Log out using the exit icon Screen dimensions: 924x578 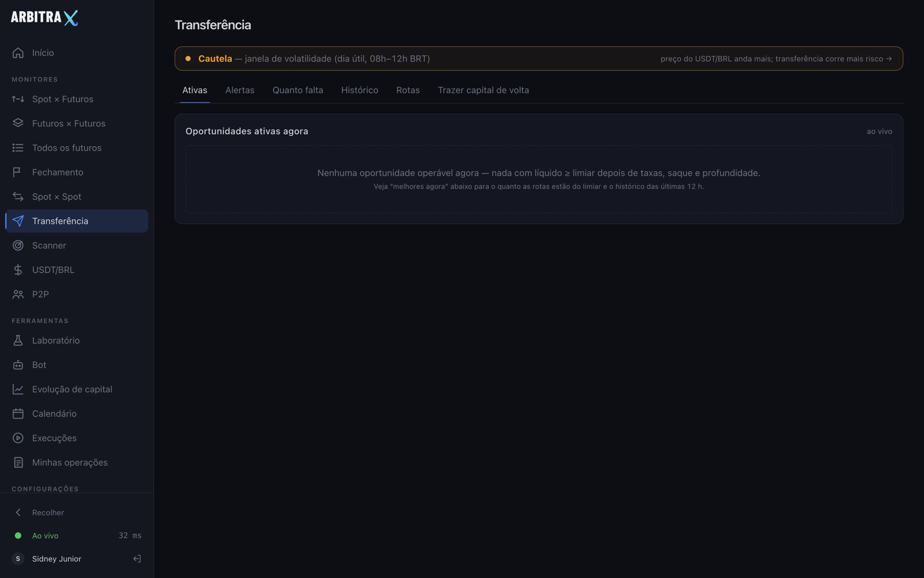[137, 558]
